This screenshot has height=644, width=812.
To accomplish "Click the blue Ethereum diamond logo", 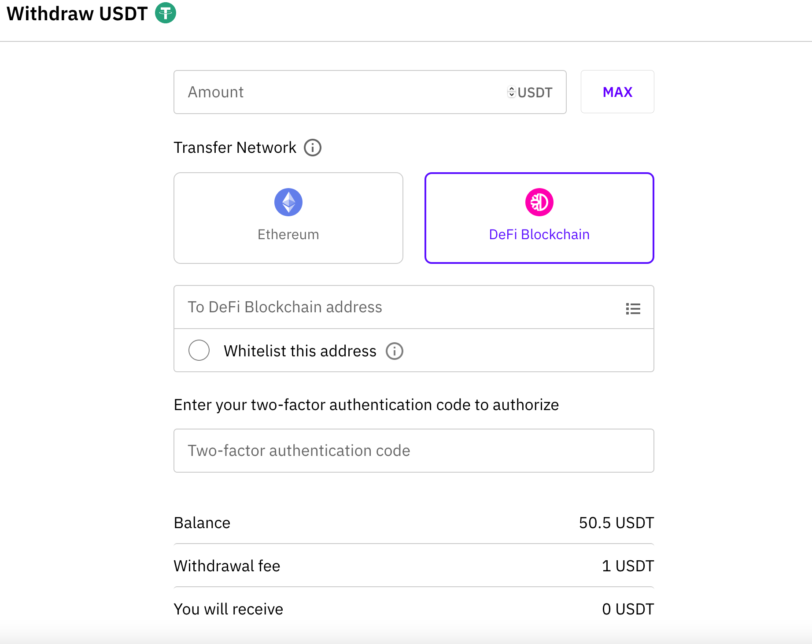I will (288, 202).
